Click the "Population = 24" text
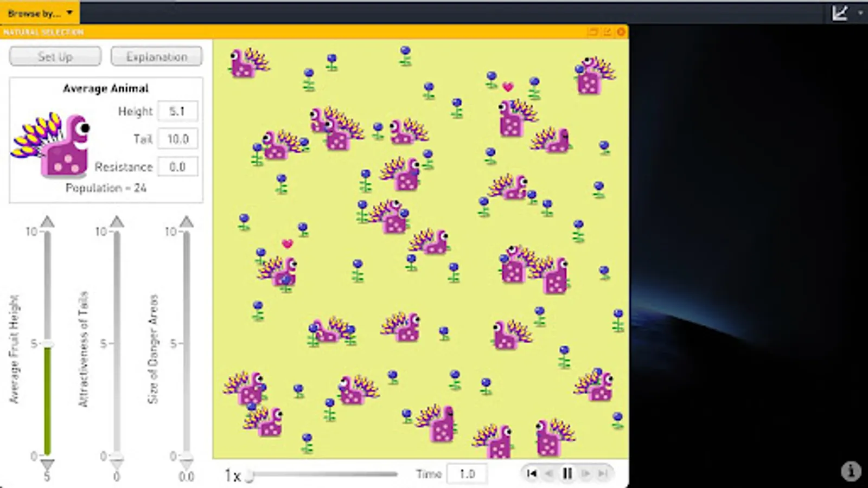The image size is (868, 488). 106,188
